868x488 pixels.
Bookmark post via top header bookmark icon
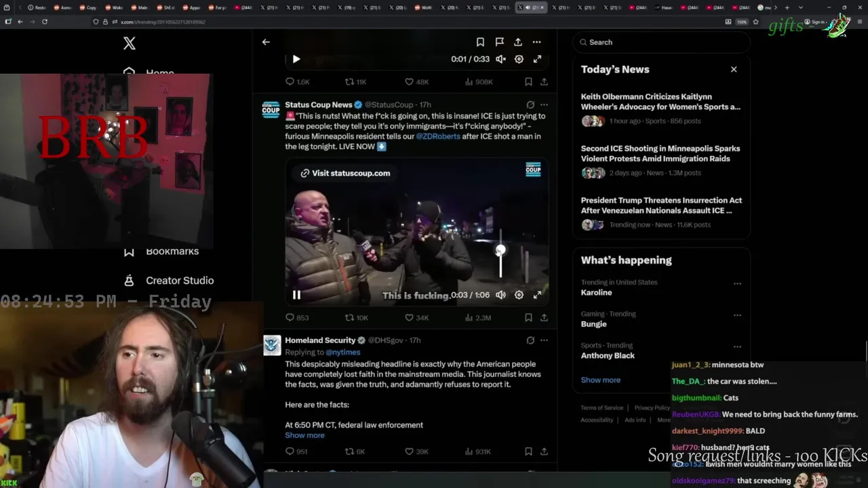(x=480, y=42)
